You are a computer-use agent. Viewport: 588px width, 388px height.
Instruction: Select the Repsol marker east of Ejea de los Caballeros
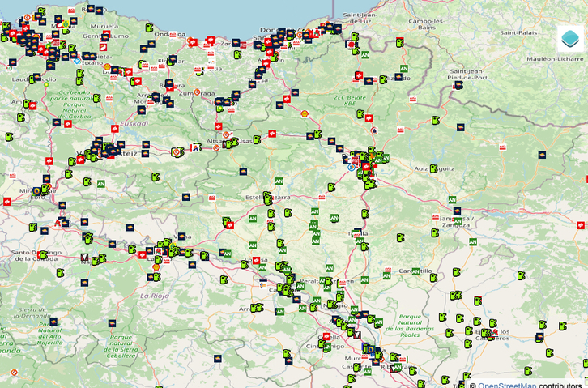coord(539,337)
